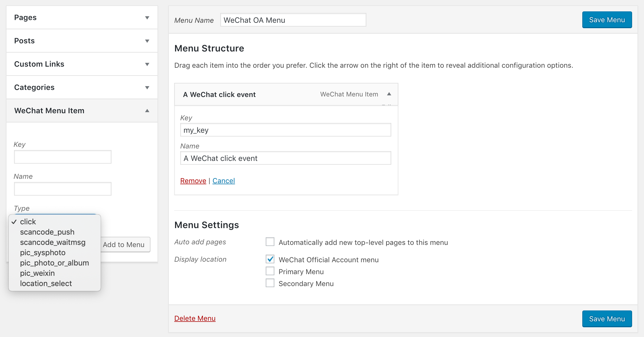Screen dimensions: 644x337
Task: Choose pic_weixin type option
Action: [x=55, y=273]
